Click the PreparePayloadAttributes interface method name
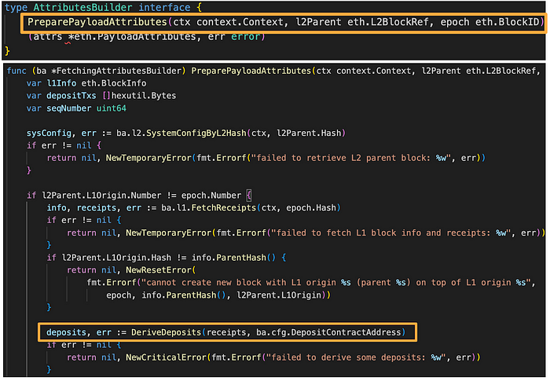This screenshot has height=392, width=550. pyautogui.click(x=97, y=22)
